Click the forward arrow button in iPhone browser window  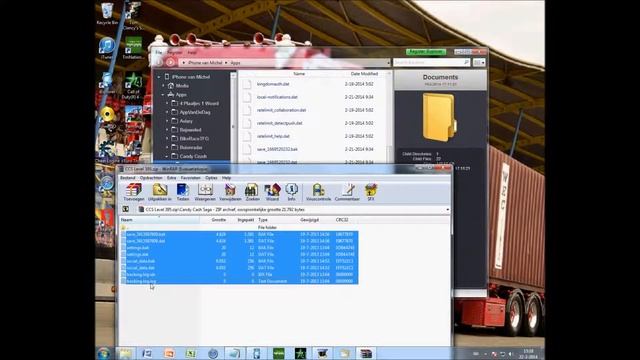(x=170, y=62)
